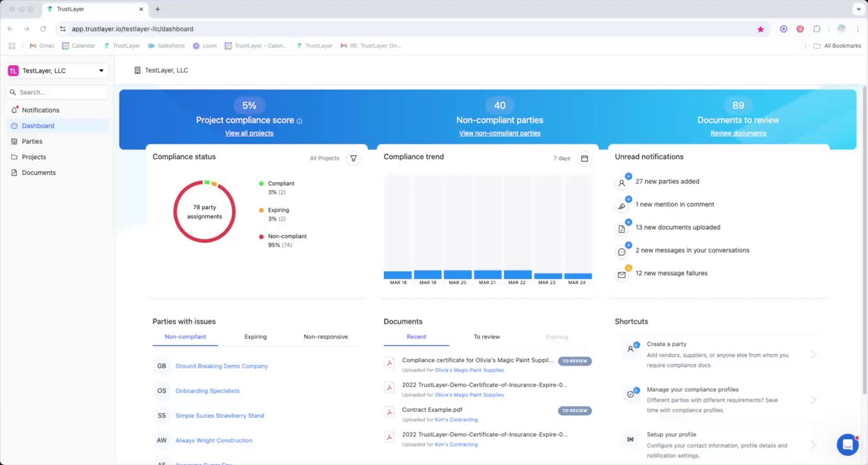The image size is (868, 465).
Task: Open the All Projects filter dropdown
Action: coord(325,158)
